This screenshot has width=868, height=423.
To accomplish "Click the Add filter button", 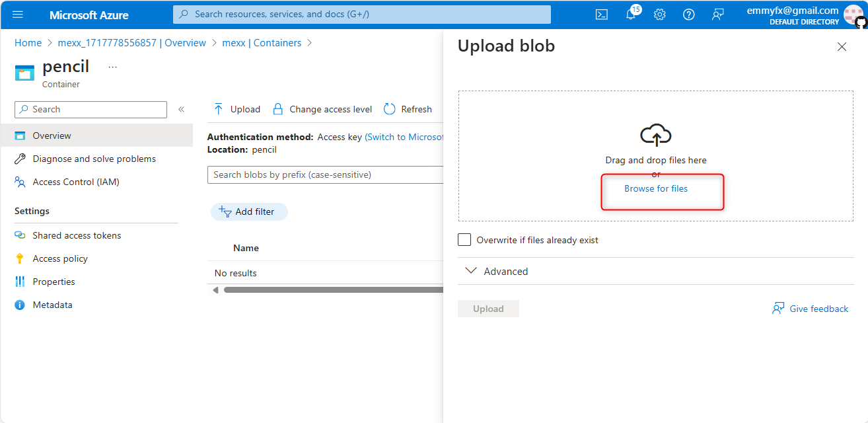I will pyautogui.click(x=249, y=211).
